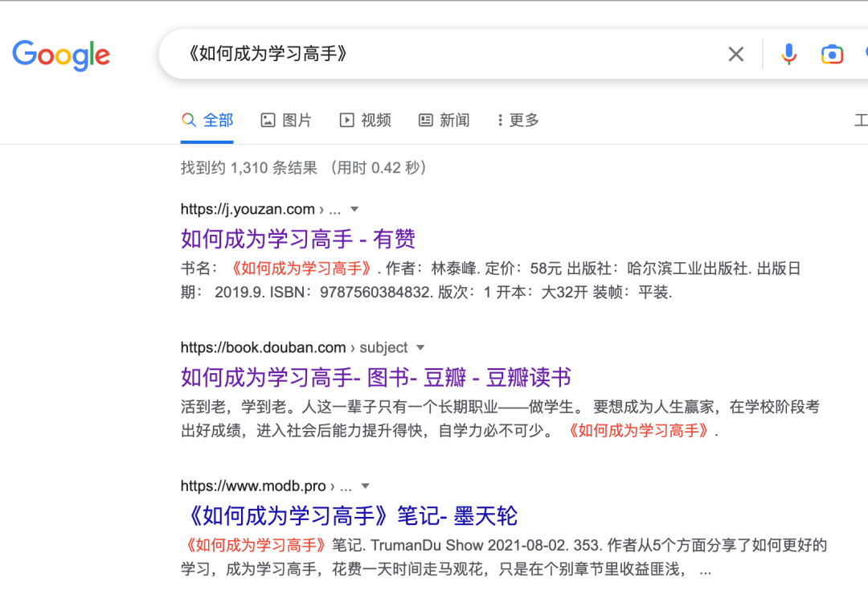Expand the dropdown arrow next to www.modb.pro
Image resolution: width=868 pixels, height=611 pixels.
point(366,486)
